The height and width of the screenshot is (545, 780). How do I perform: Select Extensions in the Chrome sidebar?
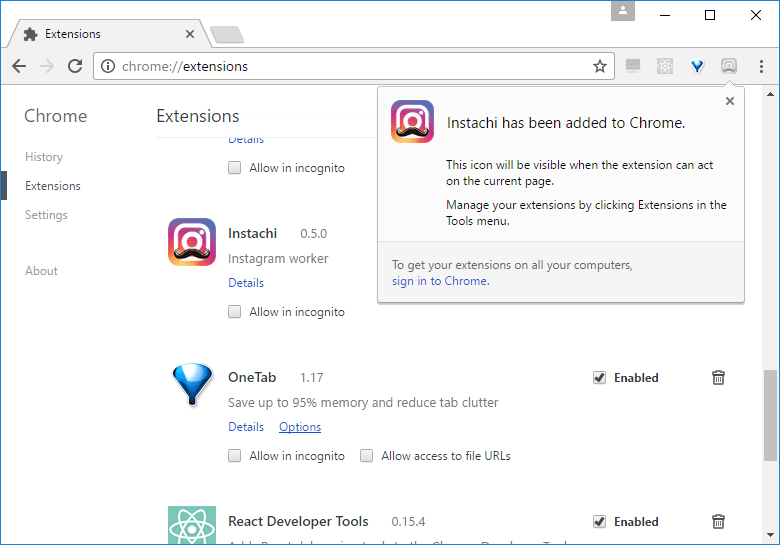coord(53,186)
